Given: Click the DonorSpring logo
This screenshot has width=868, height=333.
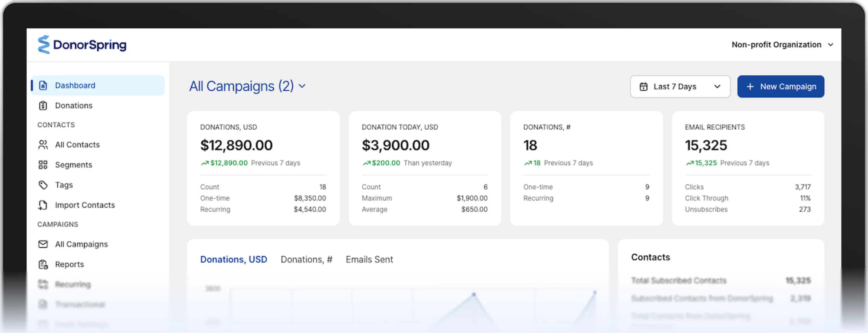Looking at the screenshot, I should tap(82, 45).
